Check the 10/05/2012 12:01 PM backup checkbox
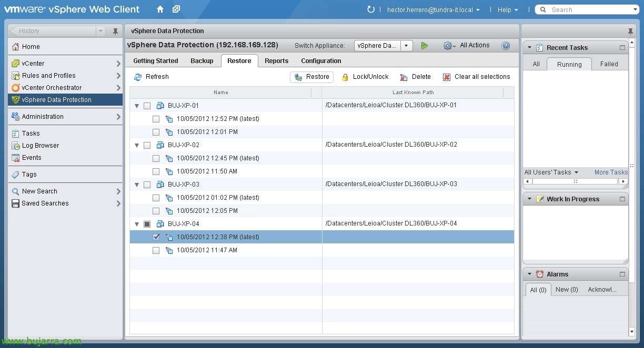Viewport: 644px width, 348px height. [x=156, y=132]
